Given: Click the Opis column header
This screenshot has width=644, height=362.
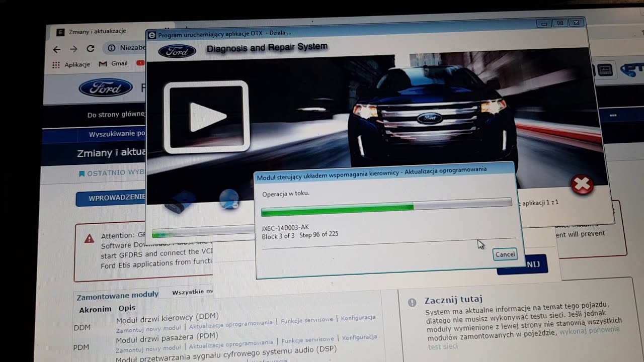Looking at the screenshot, I should [x=127, y=308].
